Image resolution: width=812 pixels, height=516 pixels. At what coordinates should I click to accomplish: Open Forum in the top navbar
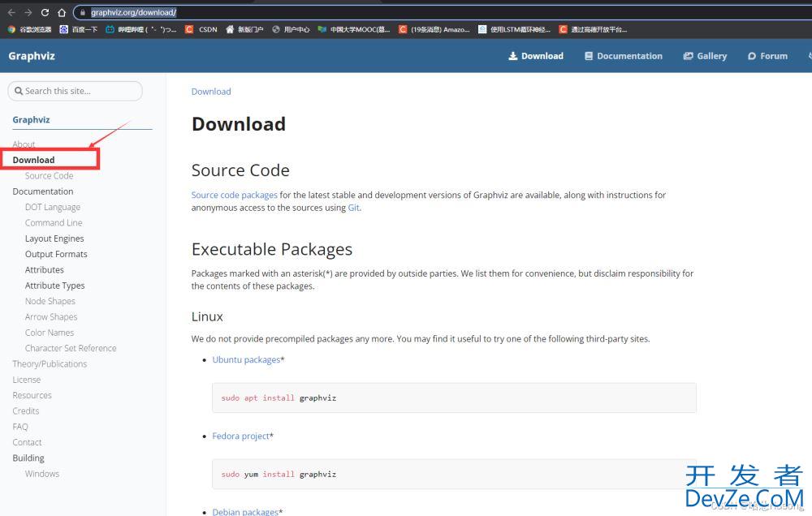[768, 56]
